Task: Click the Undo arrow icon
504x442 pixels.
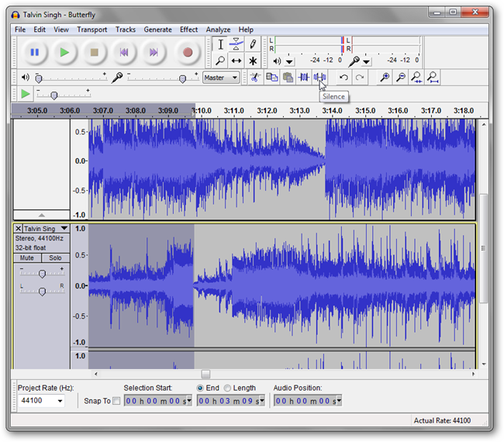Action: click(343, 77)
